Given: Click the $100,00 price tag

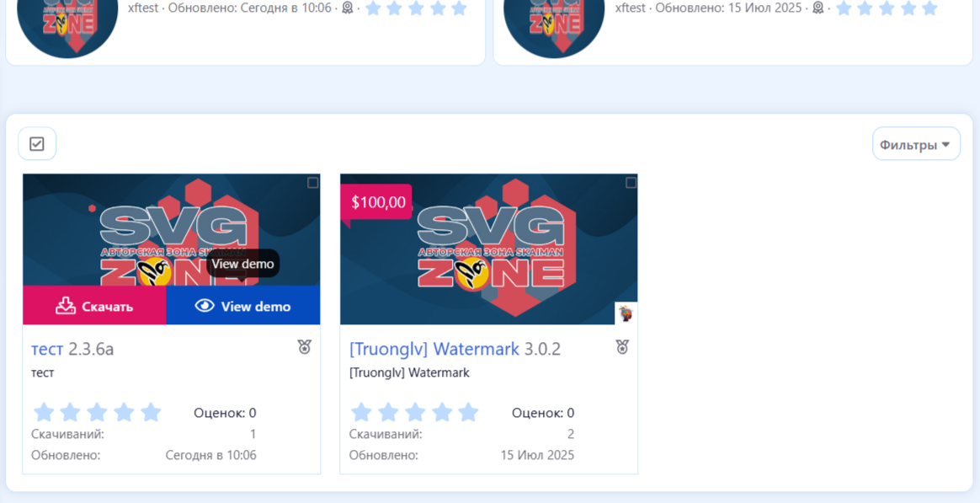Looking at the screenshot, I should [376, 202].
